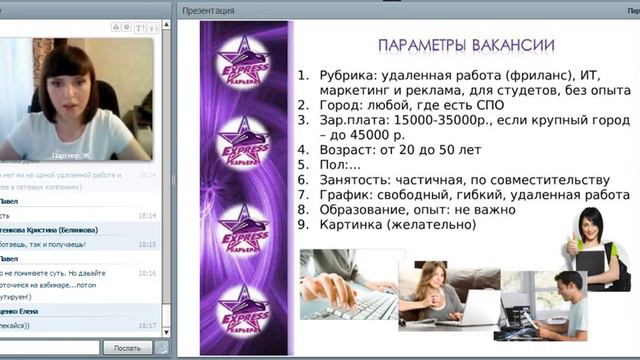The width and height of the screenshot is (640, 360).
Task: Click the chat message starting 'не понимаете суть'
Action: [53, 285]
